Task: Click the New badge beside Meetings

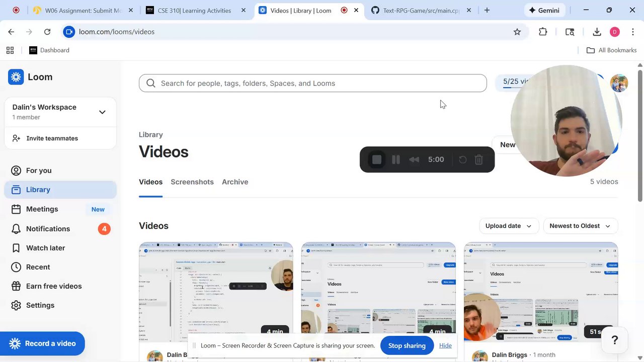Action: (98, 209)
